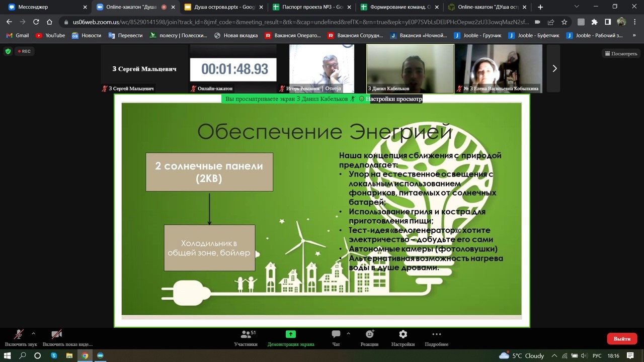Turn on camera via Включить показ видео

click(x=56, y=335)
